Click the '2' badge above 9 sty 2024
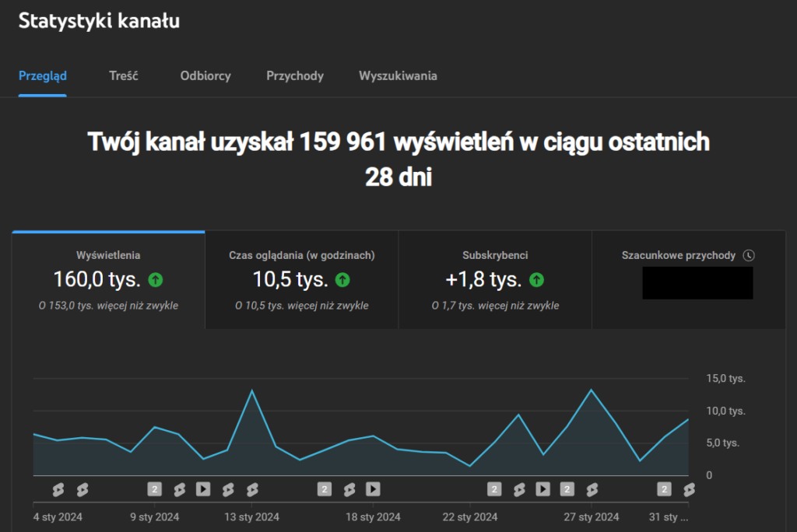This screenshot has width=797, height=532. coord(155,489)
